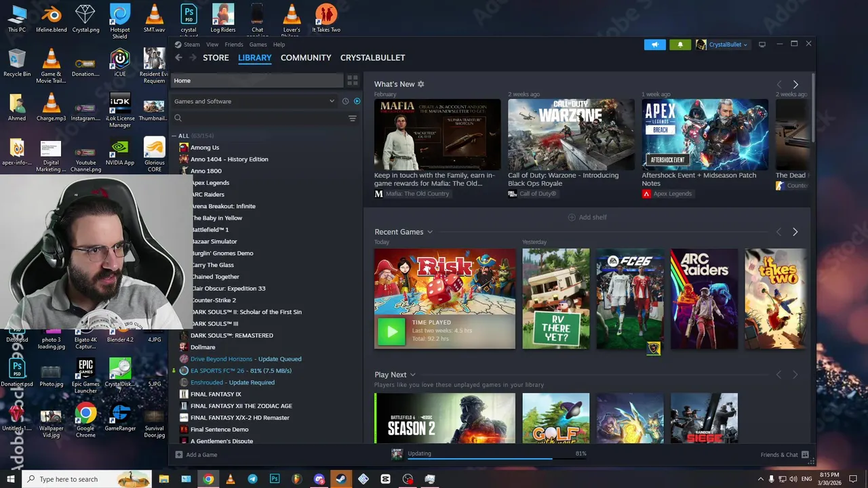Image resolution: width=868 pixels, height=488 pixels.
Task: Expand the Recent Games shelf dropdown
Action: 429,232
